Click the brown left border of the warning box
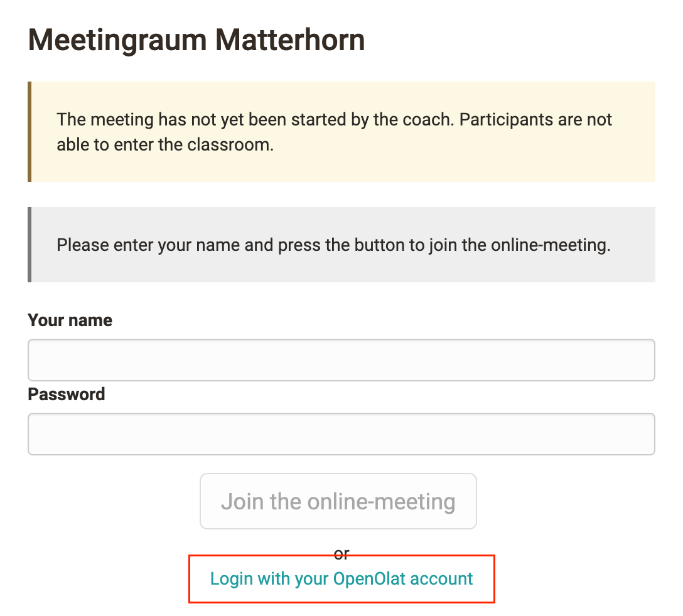Viewport: 683px width, 616px height. 30,132
